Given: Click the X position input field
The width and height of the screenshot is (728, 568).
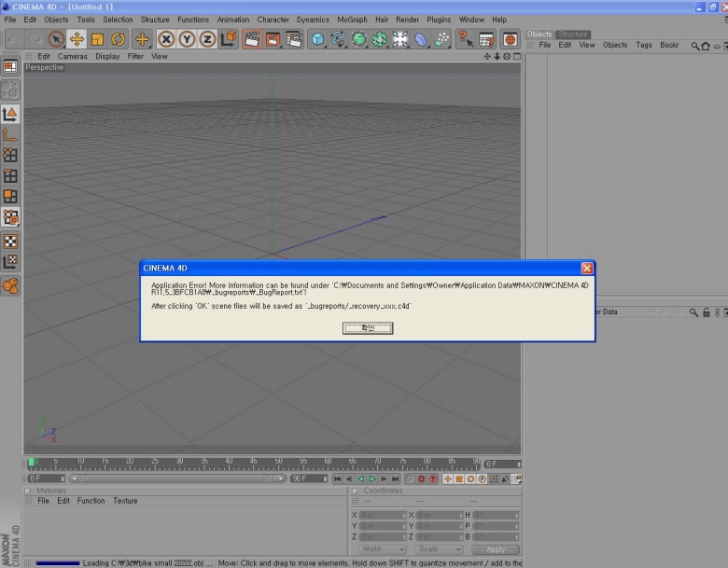Looking at the screenshot, I should [x=383, y=515].
